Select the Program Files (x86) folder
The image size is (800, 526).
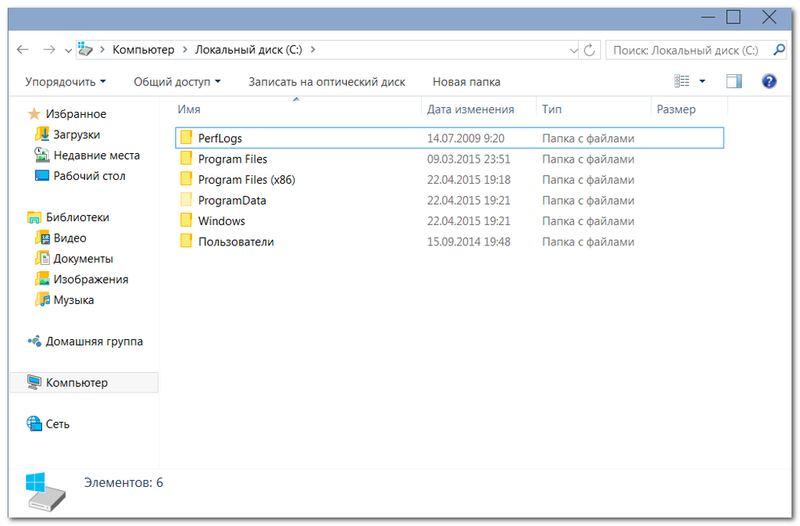(246, 180)
